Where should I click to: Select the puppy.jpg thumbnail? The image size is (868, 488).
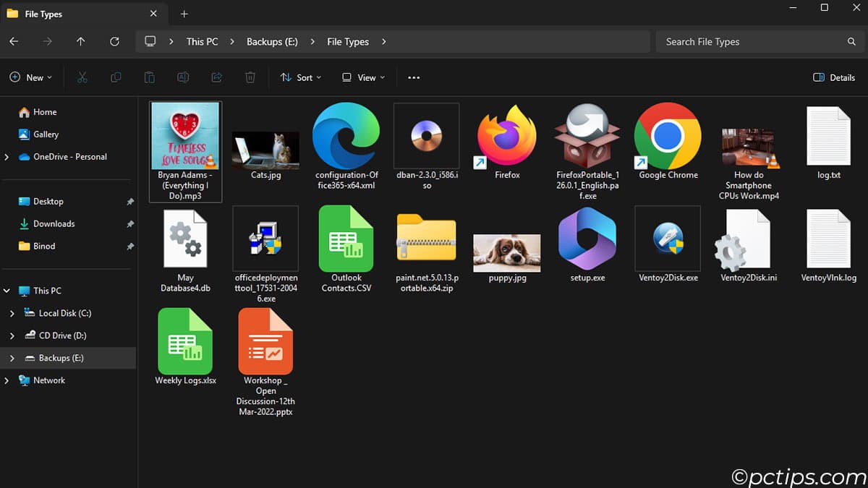click(x=507, y=253)
